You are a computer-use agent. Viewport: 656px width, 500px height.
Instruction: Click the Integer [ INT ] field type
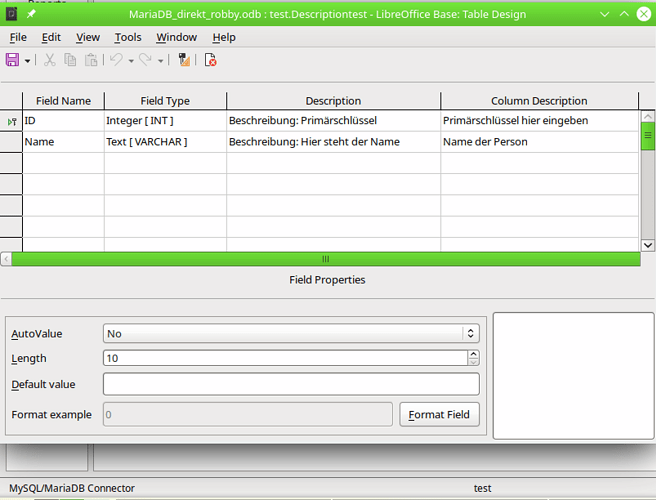165,121
